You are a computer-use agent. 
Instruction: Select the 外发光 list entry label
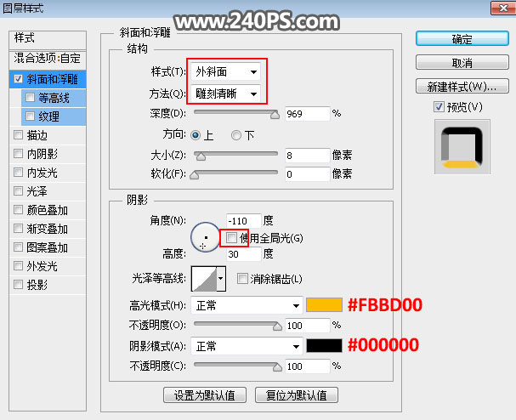[43, 266]
